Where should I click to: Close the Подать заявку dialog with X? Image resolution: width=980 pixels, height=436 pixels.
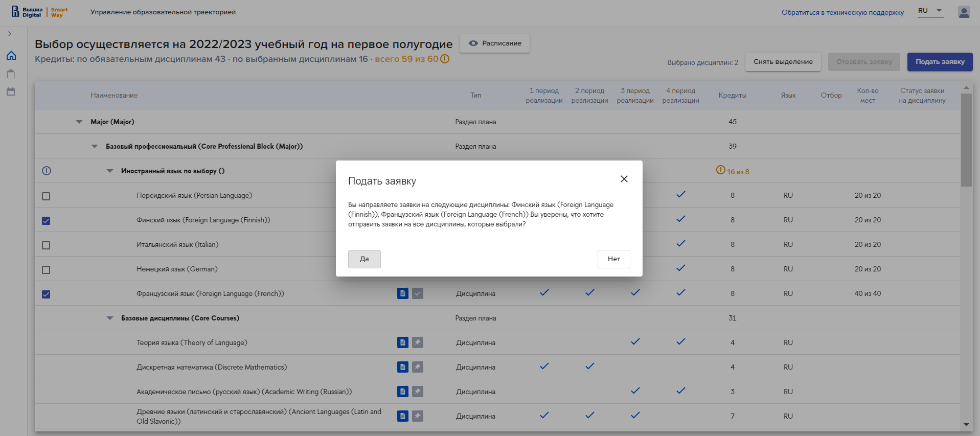coord(624,179)
